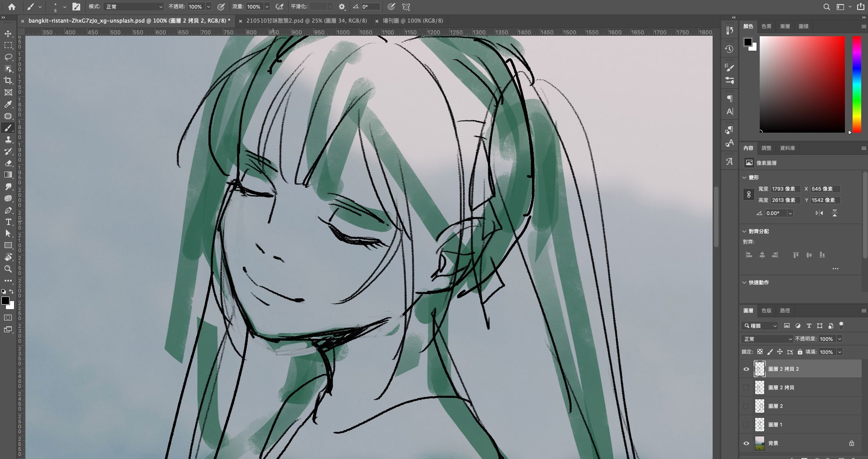The width and height of the screenshot is (868, 459).
Task: Switch to the 漸層 tab
Action: (785, 26)
